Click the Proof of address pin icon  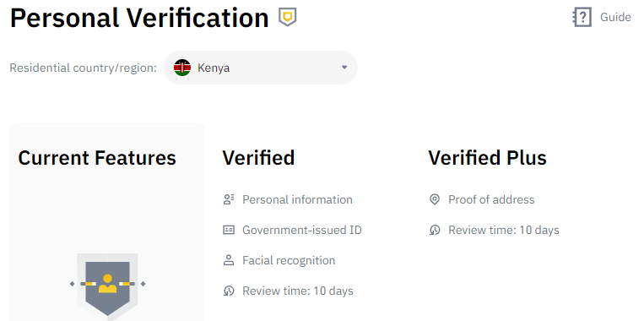(x=435, y=199)
